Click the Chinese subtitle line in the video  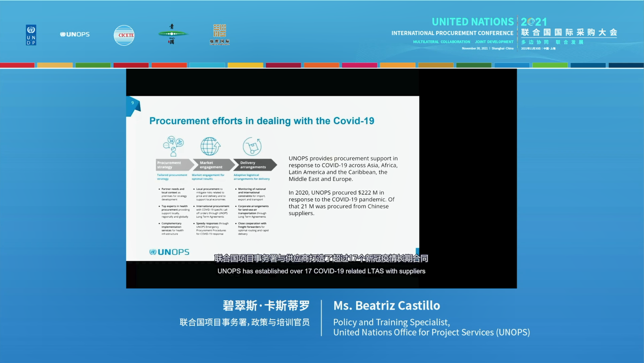(321, 258)
